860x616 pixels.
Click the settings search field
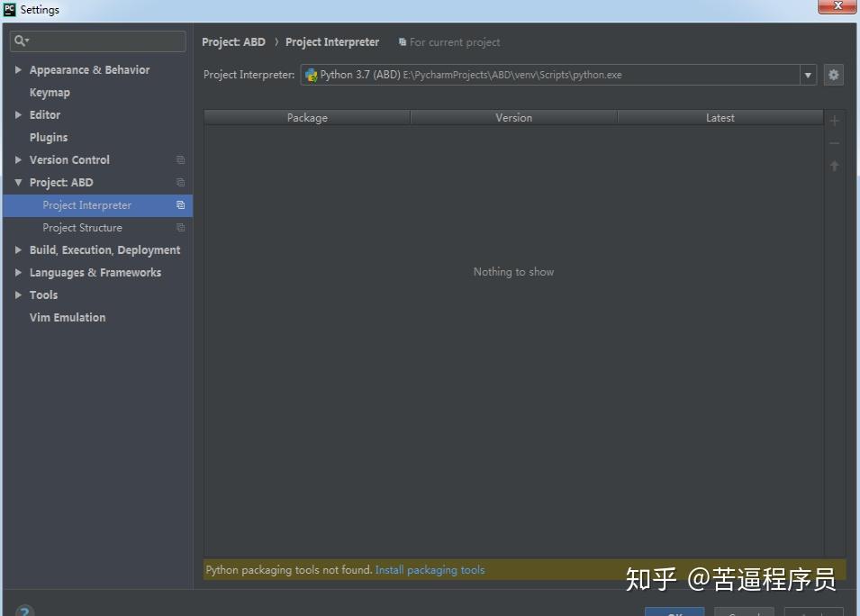click(x=96, y=41)
